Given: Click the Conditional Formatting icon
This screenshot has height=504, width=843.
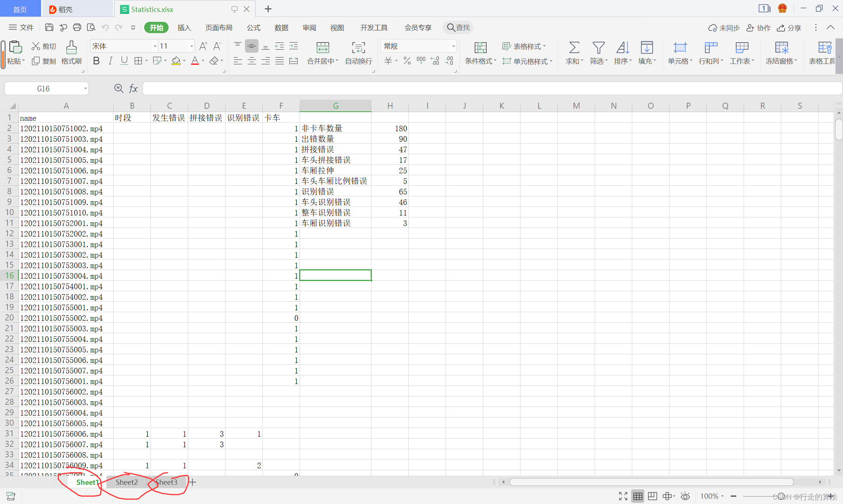Looking at the screenshot, I should 480,48.
